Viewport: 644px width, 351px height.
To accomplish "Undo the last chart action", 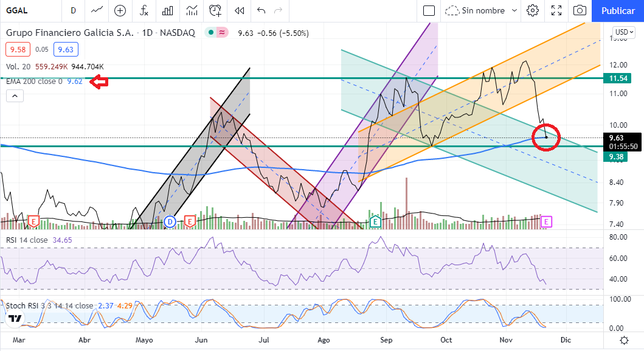I will [x=261, y=10].
